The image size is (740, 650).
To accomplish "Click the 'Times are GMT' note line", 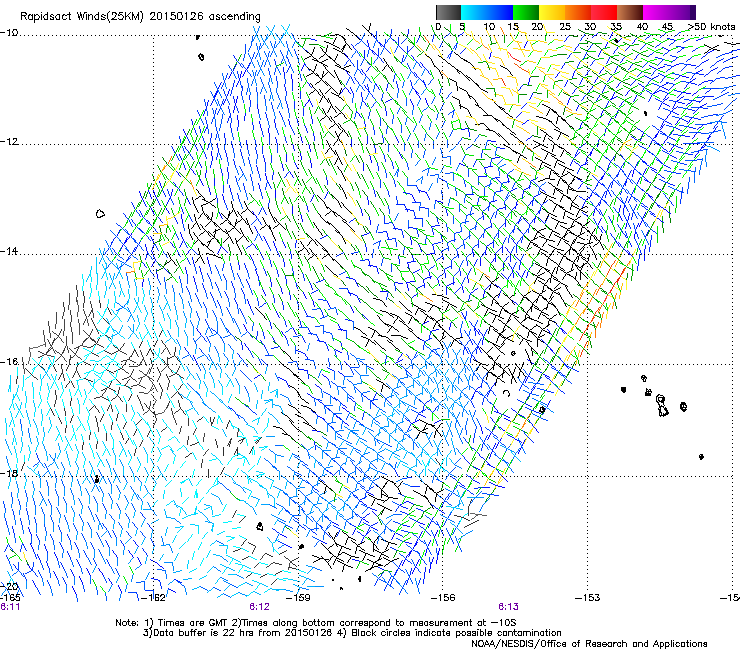I will [x=316, y=623].
